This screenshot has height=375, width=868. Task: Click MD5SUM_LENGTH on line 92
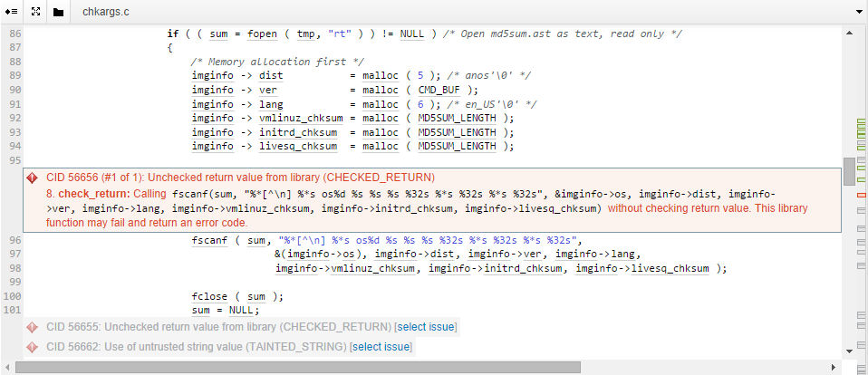click(457, 119)
